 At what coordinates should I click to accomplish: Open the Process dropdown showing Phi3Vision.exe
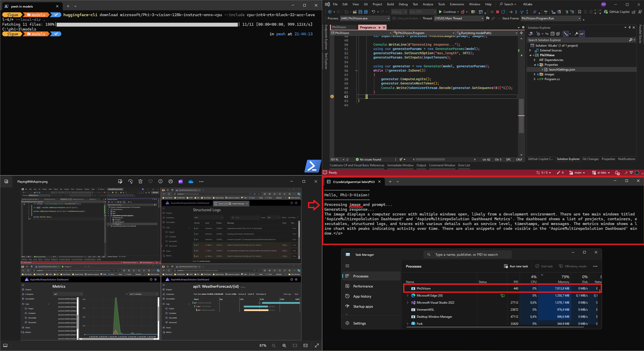365,18
